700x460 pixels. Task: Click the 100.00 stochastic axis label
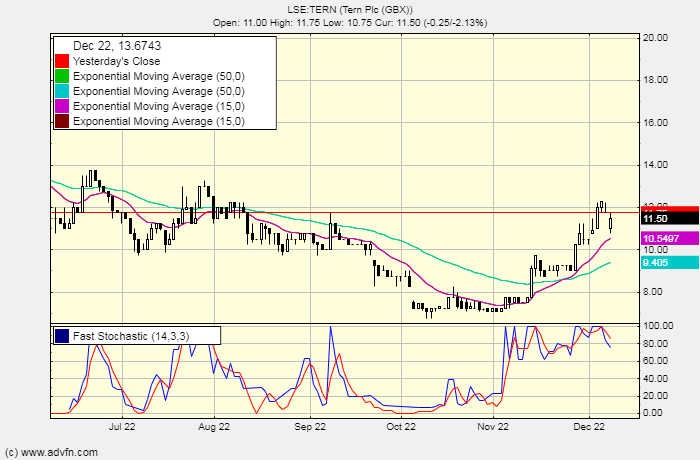coord(658,326)
